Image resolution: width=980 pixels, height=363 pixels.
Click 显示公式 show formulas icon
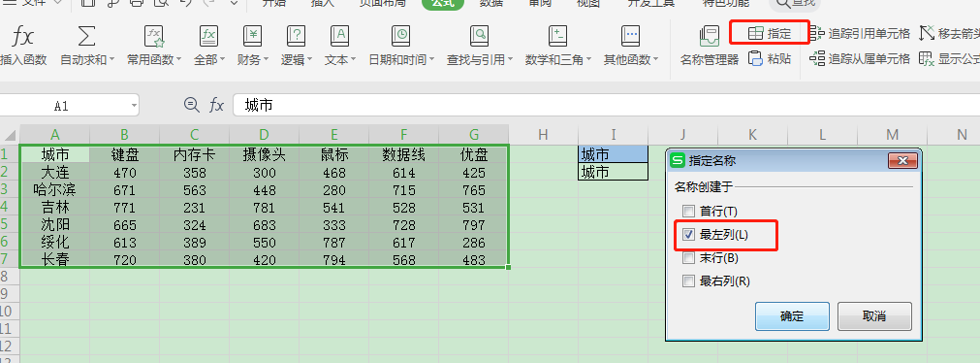[927, 59]
